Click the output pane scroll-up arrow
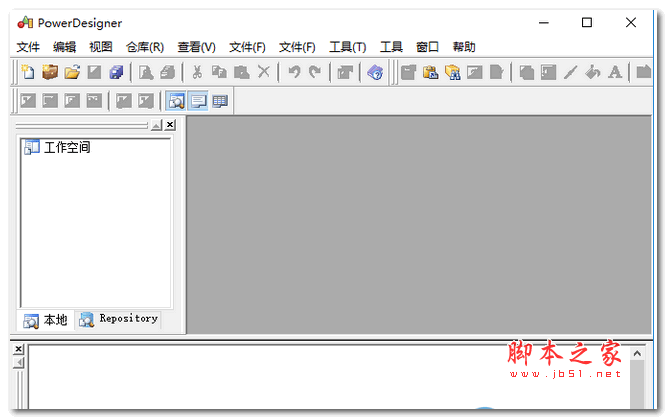 tap(637, 354)
